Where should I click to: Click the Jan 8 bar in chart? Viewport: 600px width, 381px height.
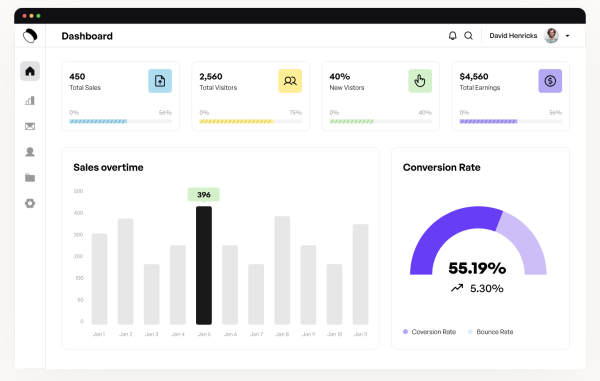click(282, 270)
